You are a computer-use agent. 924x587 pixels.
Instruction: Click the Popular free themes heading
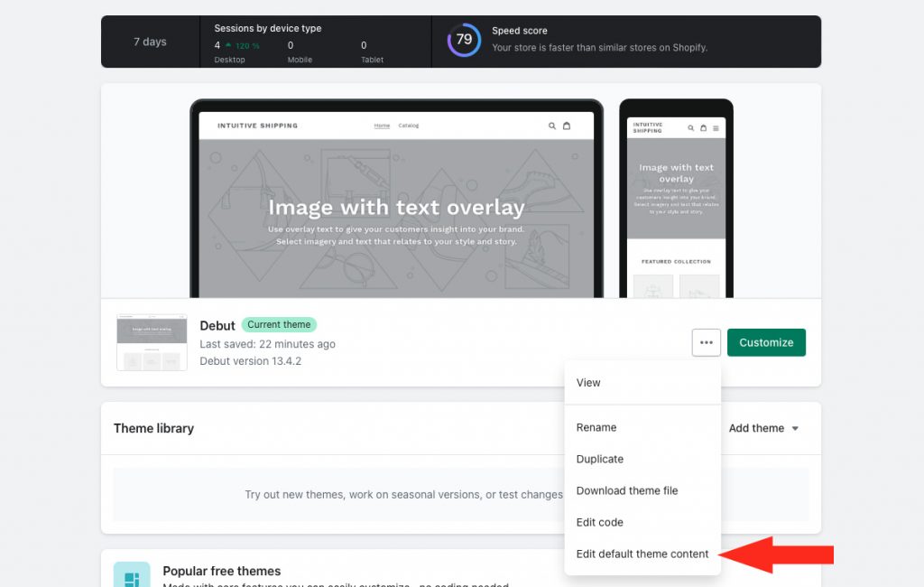222,571
